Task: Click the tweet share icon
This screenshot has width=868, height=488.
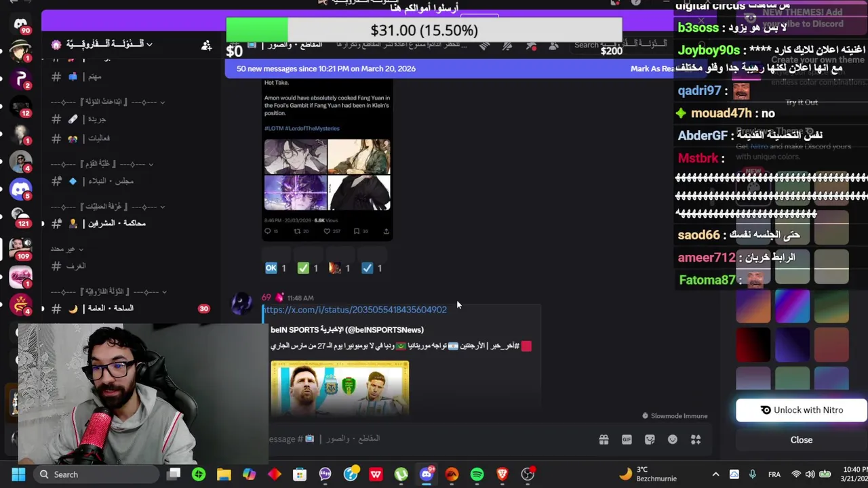Action: click(386, 231)
